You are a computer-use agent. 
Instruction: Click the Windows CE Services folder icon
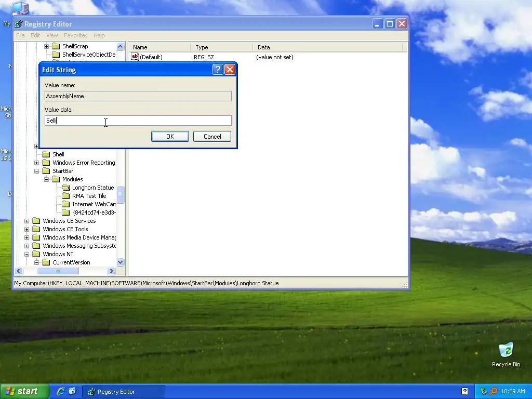tap(36, 221)
